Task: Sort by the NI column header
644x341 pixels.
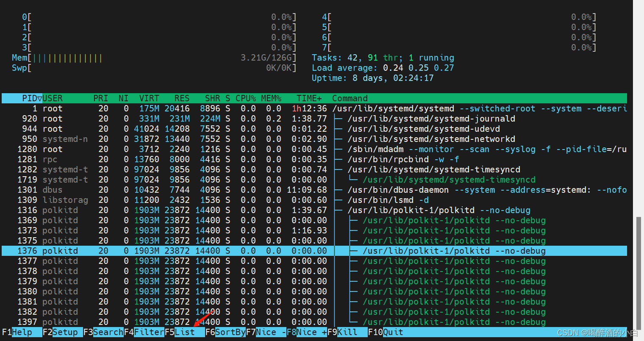Action: coord(124,98)
